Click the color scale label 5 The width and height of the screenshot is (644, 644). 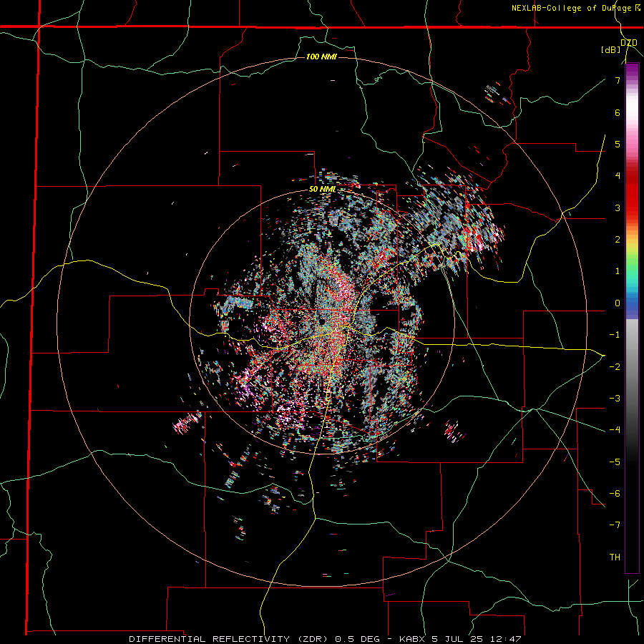coord(618,144)
